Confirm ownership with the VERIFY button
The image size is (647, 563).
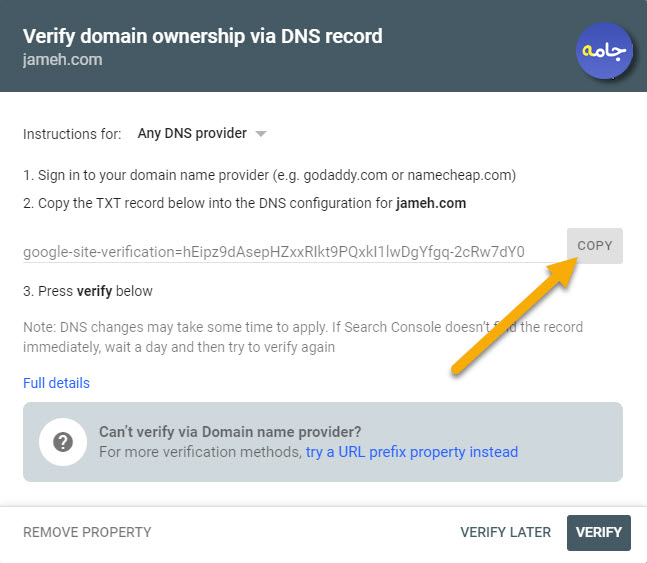599,532
